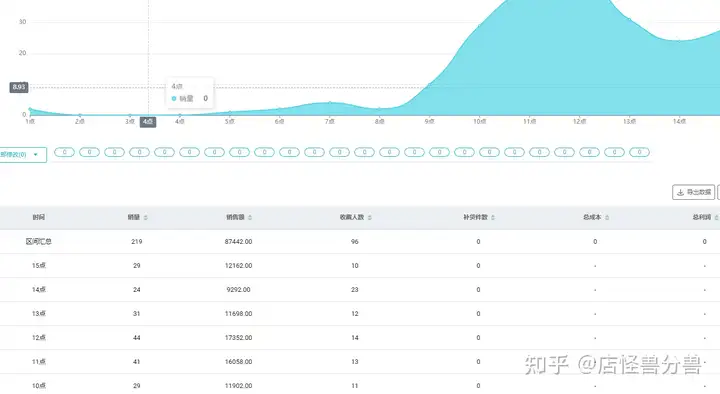Select the 15点 row label
Viewport: 720px width, 394px height.
[x=39, y=265]
